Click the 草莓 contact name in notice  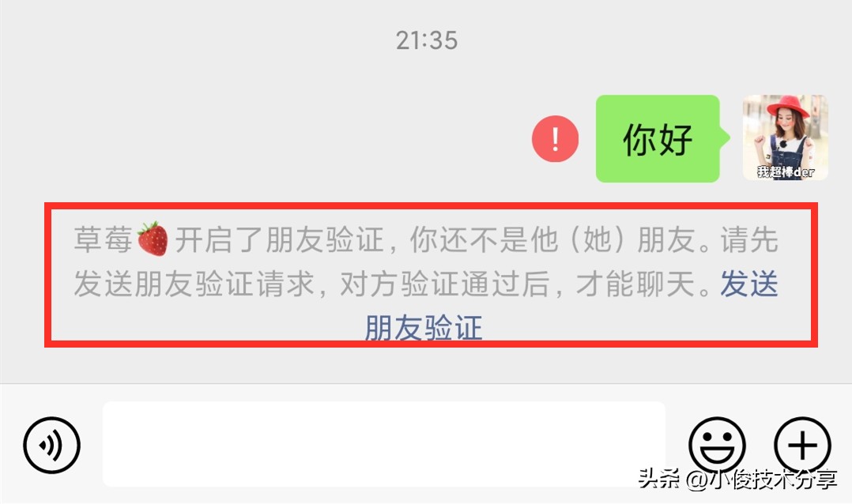[104, 239]
